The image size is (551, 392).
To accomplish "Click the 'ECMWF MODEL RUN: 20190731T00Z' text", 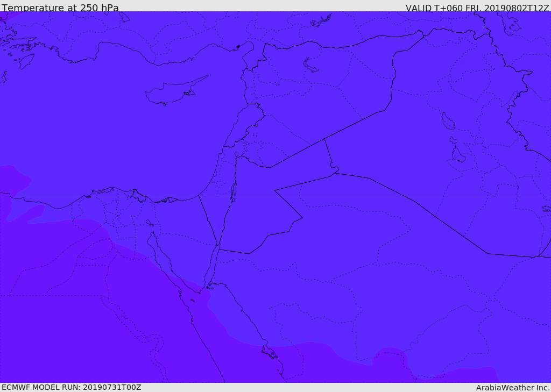I will click(72, 388).
